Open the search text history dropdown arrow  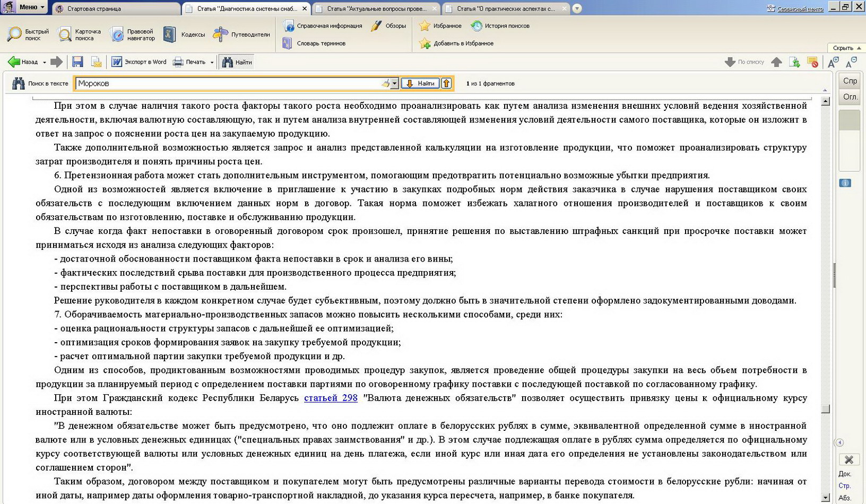tap(394, 83)
